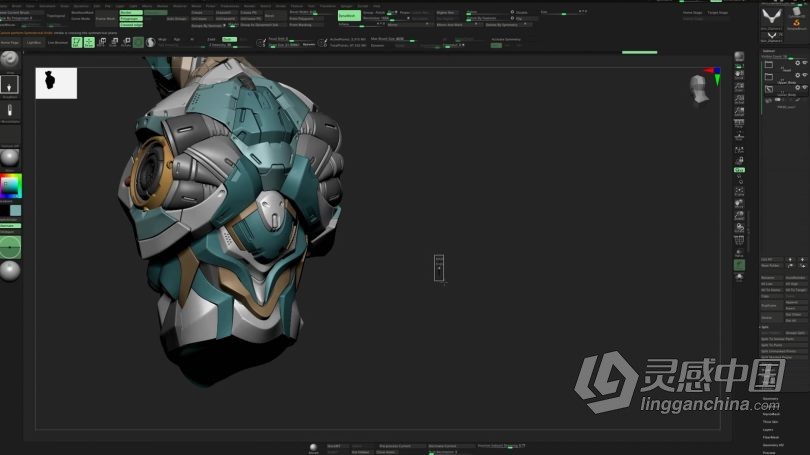Screen dimensions: 810x455
Task: Toggle Edit mode button
Action: (76, 42)
